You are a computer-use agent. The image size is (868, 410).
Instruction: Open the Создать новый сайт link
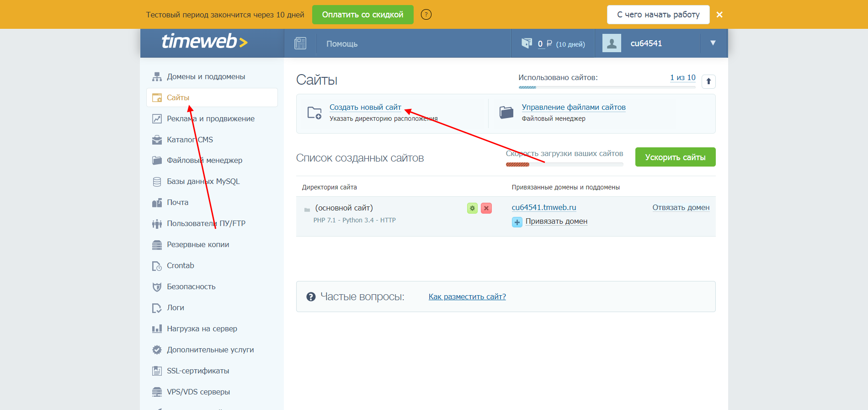click(365, 107)
